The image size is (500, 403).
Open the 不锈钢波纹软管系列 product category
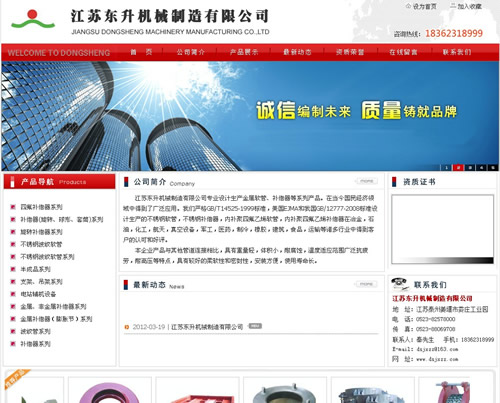(x=47, y=257)
